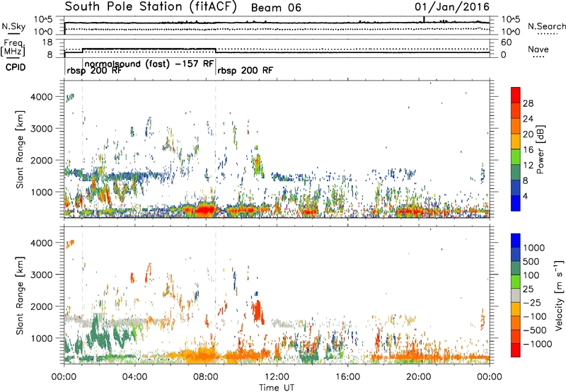Pick the dark green 100–500 Velocity colorbar segment
Image resolution: width=566 pixels, height=392 pixels.
516,268
